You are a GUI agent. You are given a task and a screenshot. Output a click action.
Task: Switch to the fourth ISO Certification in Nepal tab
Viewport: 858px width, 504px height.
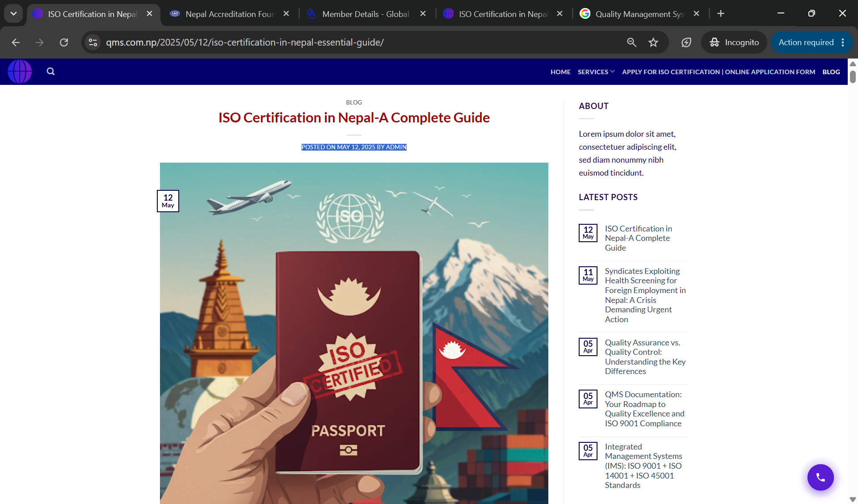pos(503,14)
